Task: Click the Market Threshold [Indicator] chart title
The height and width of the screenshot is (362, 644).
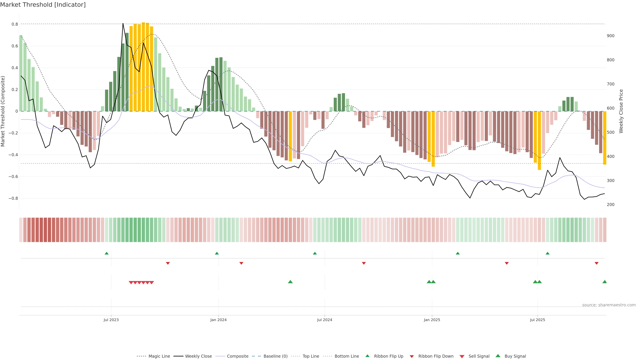Action: pos(43,5)
